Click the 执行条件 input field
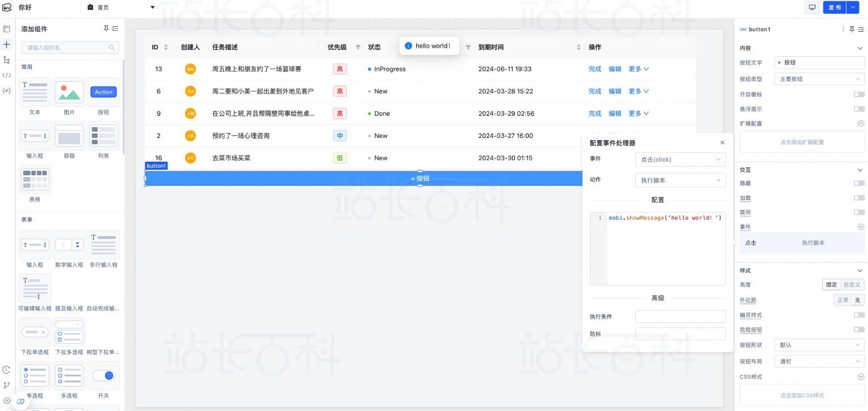The image size is (868, 411). (680, 316)
